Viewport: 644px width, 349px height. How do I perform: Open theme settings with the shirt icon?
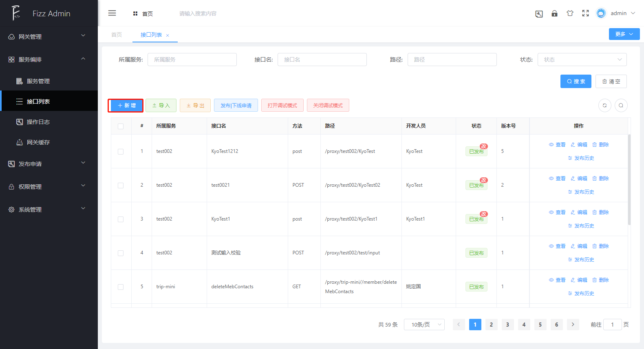point(570,13)
